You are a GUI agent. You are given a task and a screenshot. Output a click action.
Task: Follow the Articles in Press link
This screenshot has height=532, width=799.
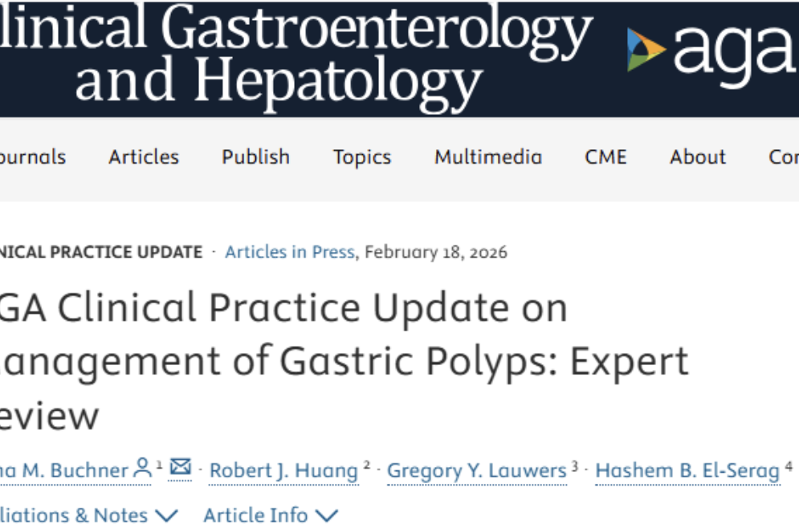click(x=289, y=252)
